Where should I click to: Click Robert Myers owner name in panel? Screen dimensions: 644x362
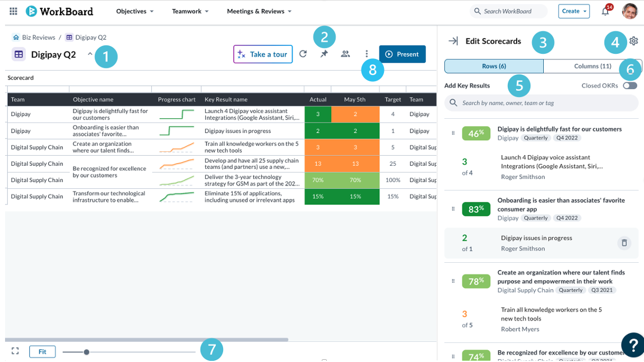coord(520,329)
